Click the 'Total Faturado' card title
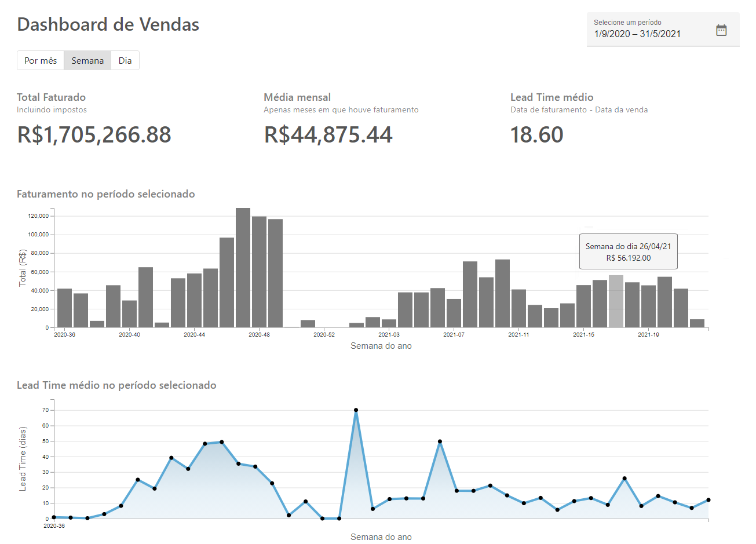Screen dimensions: 756x544 click(x=51, y=97)
